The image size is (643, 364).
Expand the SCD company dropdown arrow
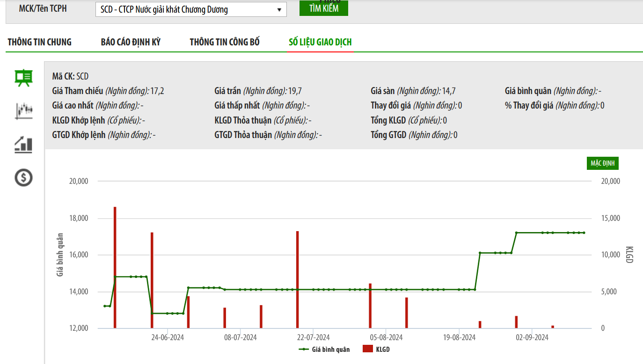279,9
